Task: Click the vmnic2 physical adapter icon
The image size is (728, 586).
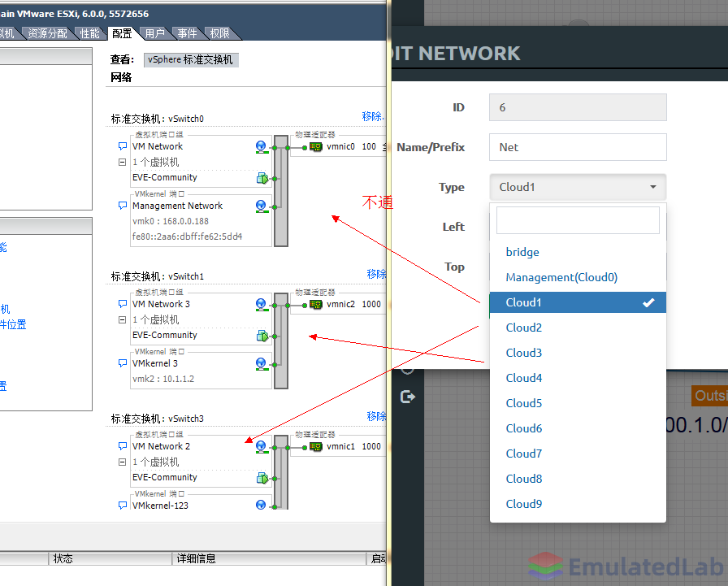Action: [x=316, y=305]
